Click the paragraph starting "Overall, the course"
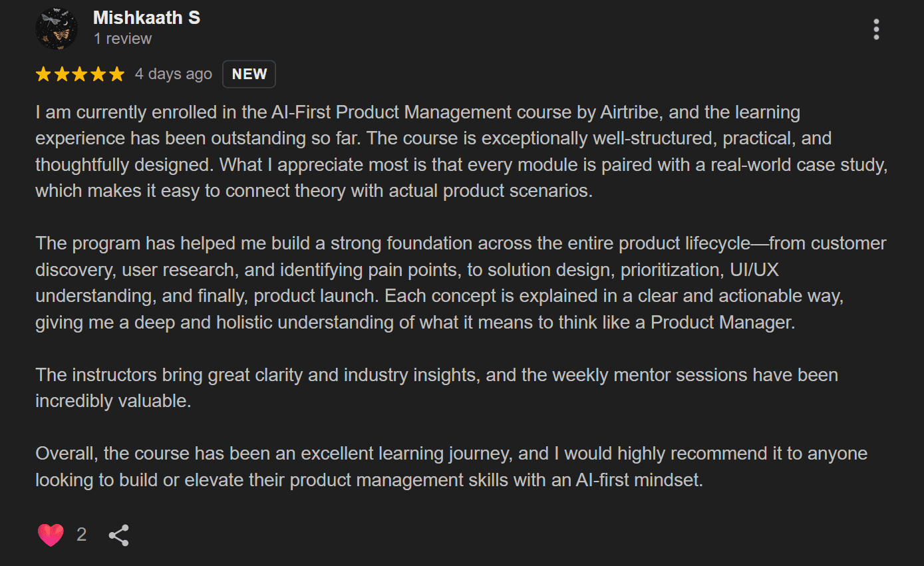Image resolution: width=924 pixels, height=566 pixels. (x=451, y=467)
